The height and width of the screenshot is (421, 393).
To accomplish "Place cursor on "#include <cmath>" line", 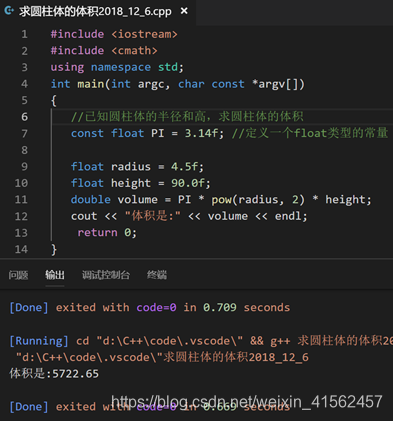I will click(x=104, y=51).
